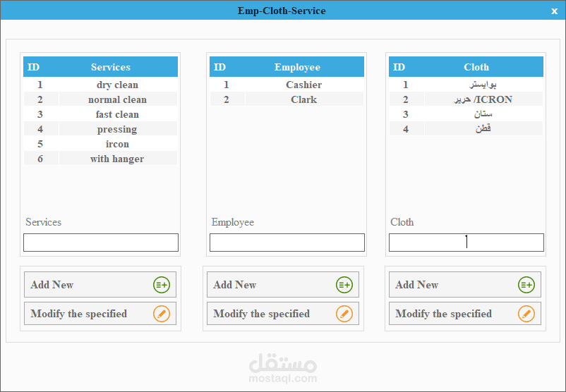Click the orange pencil icon under Employee

[344, 314]
